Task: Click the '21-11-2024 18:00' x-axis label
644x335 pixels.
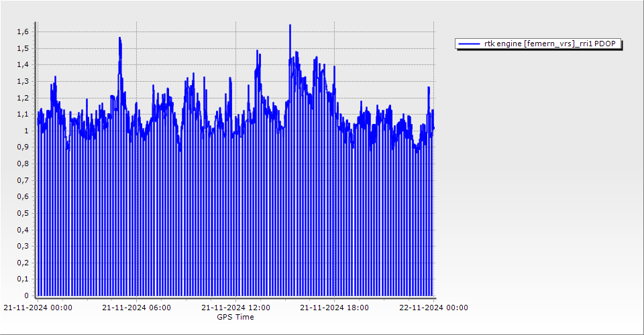Action: (334, 308)
